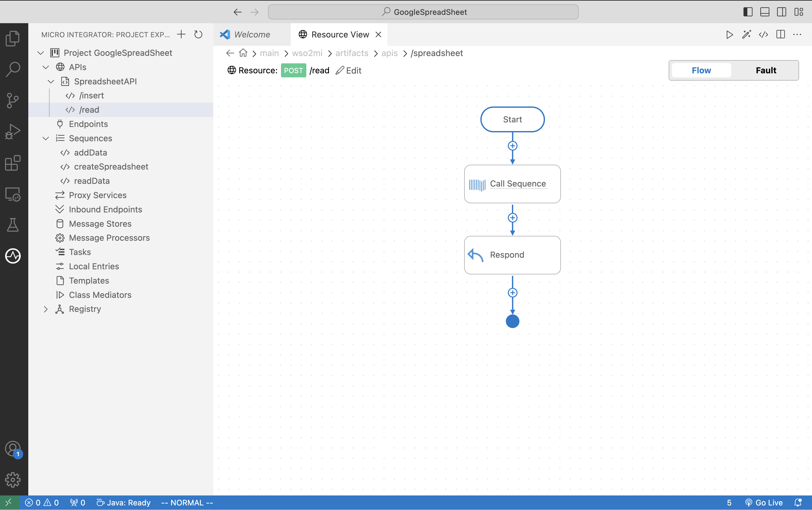The height and width of the screenshot is (510, 812).
Task: Customize layout icon in title bar
Action: (799, 12)
